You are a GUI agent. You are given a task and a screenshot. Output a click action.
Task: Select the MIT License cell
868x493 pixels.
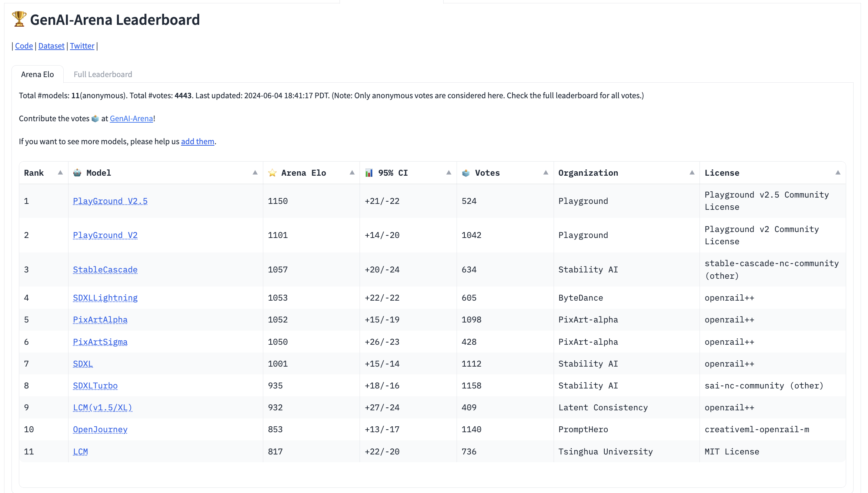point(773,451)
